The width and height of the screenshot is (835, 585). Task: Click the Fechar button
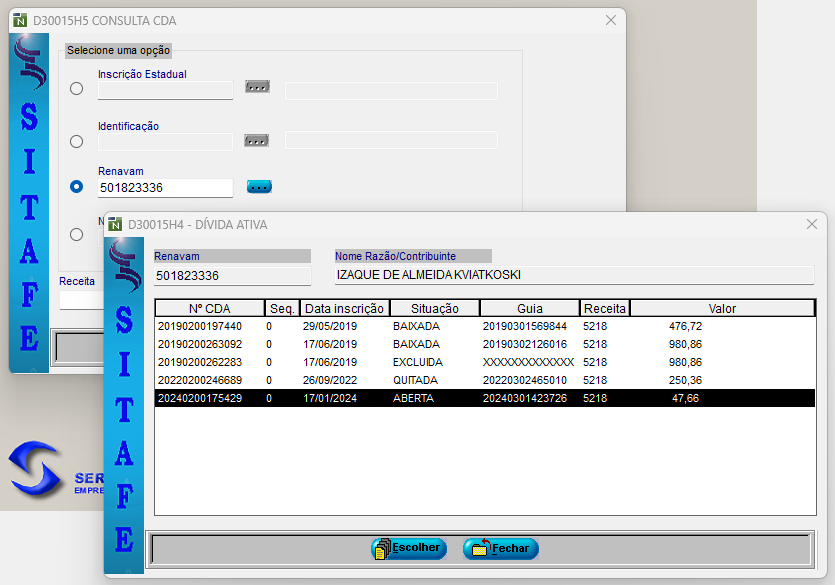coord(501,548)
